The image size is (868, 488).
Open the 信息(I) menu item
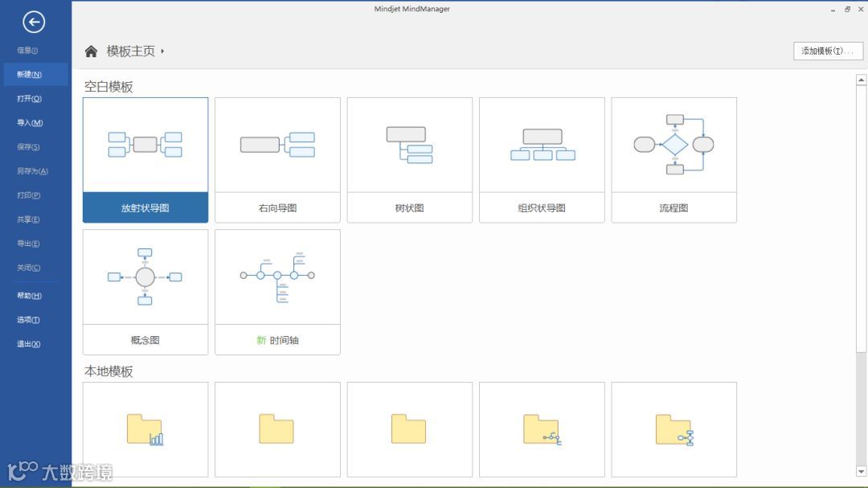[27, 51]
